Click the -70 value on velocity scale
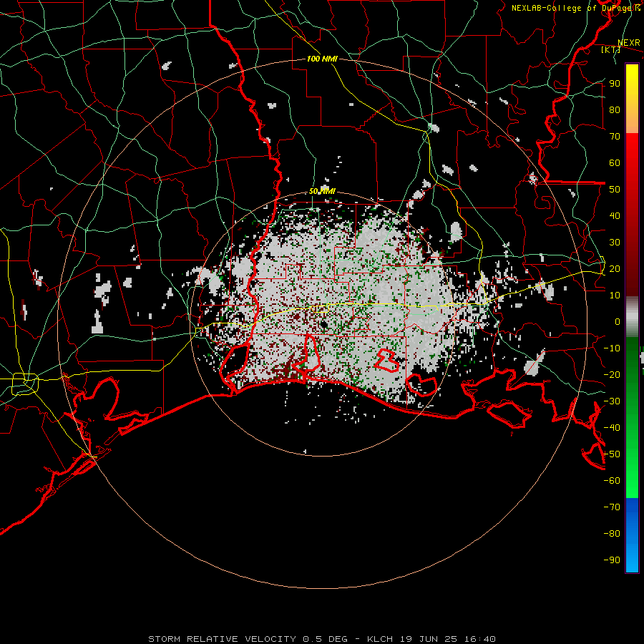 pos(612,507)
